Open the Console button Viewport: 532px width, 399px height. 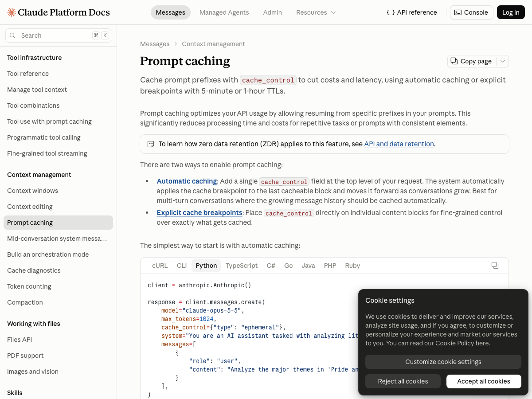[x=472, y=12]
